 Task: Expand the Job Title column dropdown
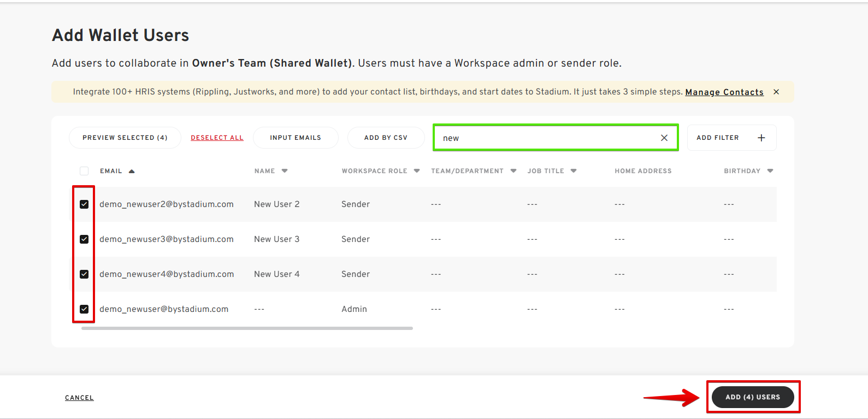tap(574, 171)
